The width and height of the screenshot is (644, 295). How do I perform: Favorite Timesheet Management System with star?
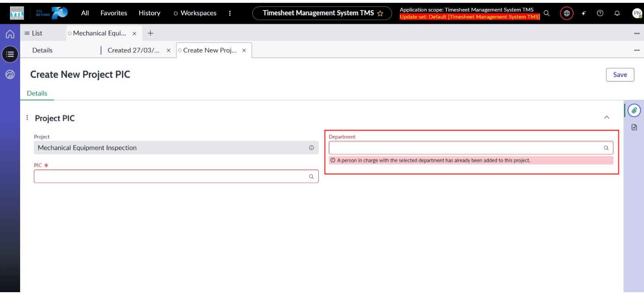380,13
